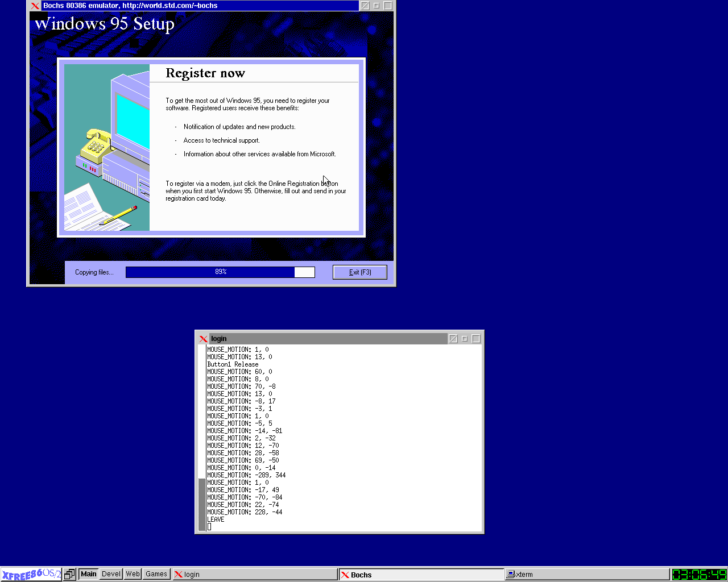
Task: Click the small-square button on login title bar
Action: click(465, 339)
